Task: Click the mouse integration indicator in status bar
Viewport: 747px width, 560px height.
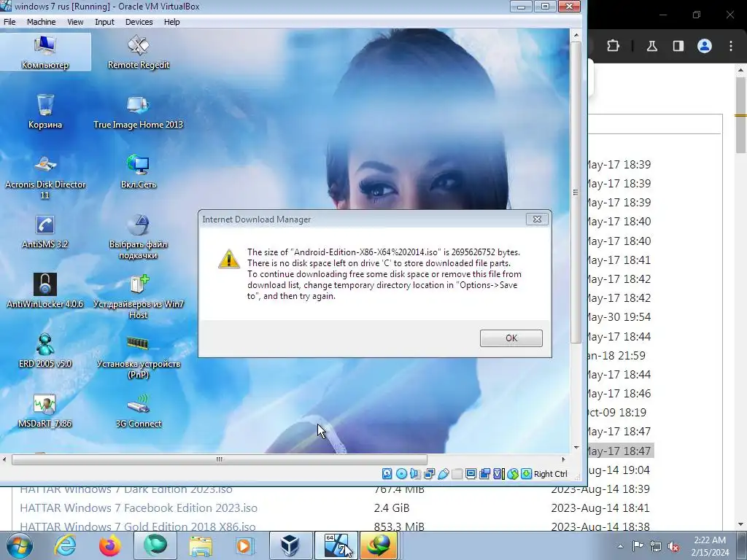Action: pyautogui.click(x=513, y=474)
